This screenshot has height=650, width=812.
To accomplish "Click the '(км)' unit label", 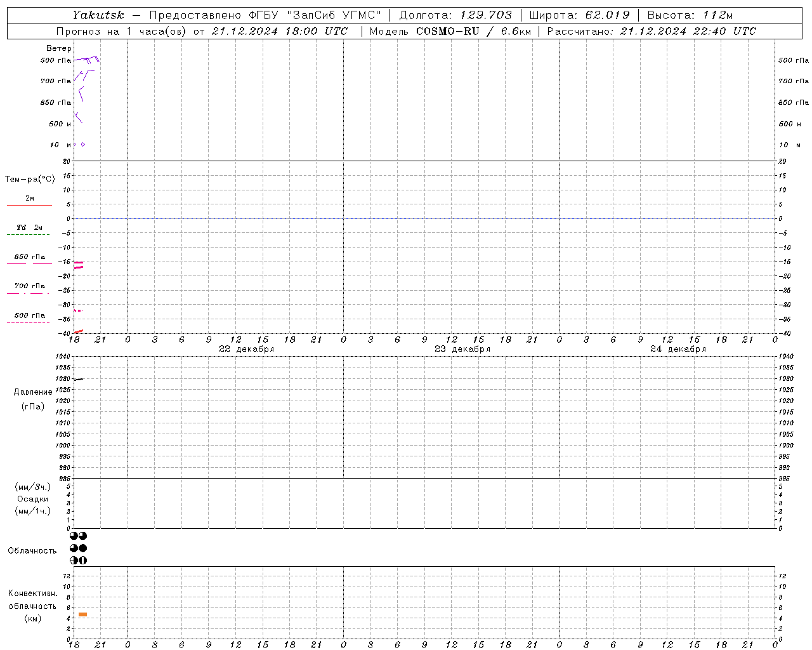I will [x=32, y=618].
